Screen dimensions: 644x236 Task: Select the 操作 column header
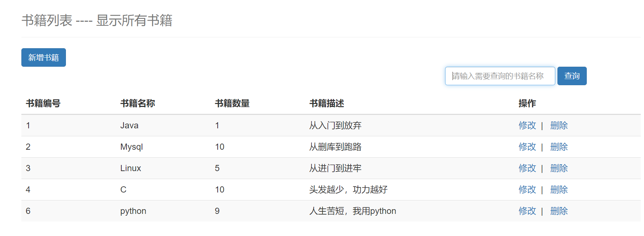click(527, 103)
